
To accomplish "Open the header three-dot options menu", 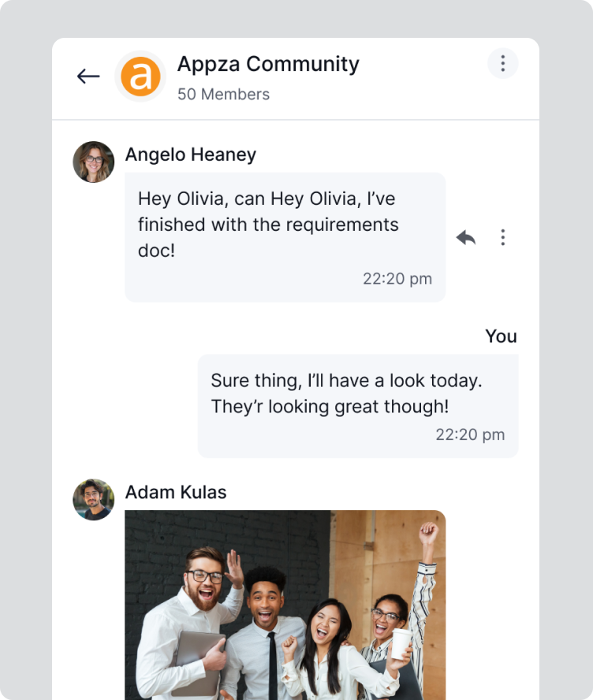I will pyautogui.click(x=502, y=63).
